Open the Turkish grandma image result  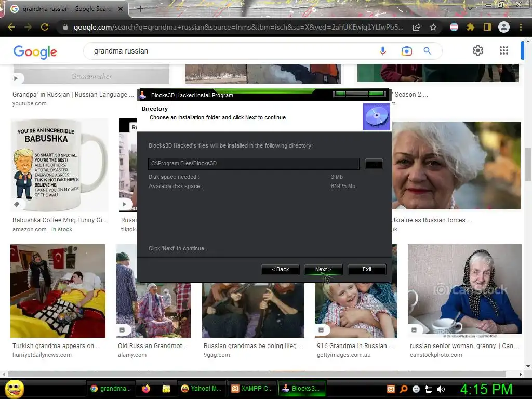(x=58, y=291)
